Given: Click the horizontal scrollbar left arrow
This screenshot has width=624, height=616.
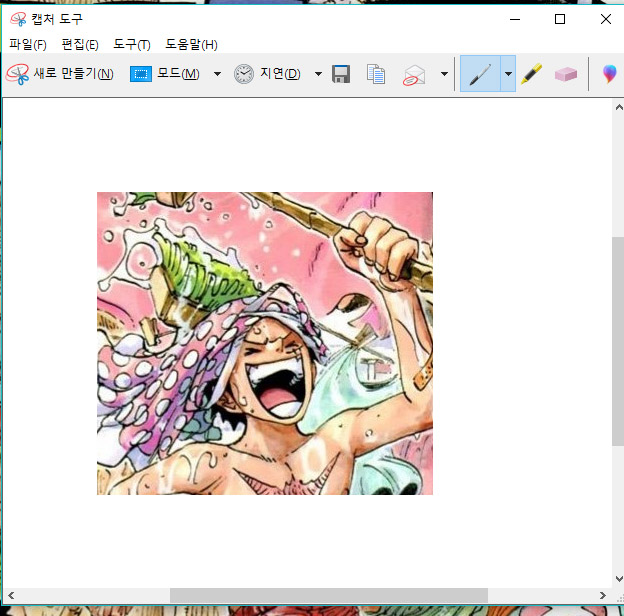Looking at the screenshot, I should tap(11, 596).
